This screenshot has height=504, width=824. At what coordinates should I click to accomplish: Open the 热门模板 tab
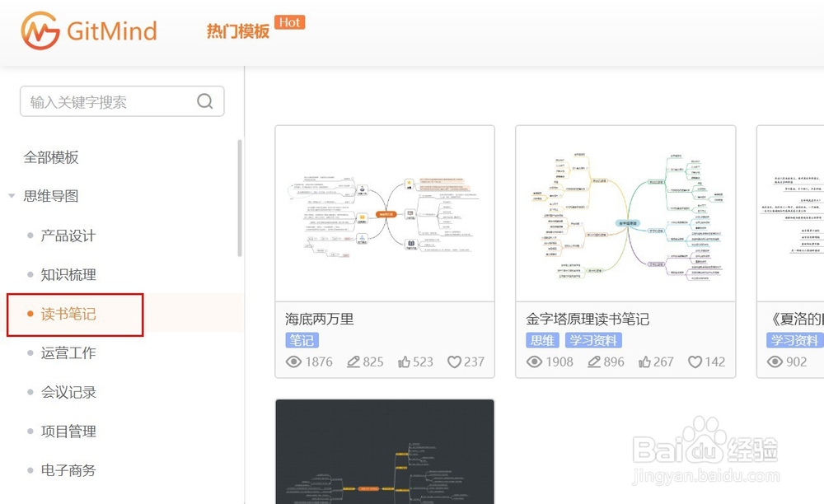(x=237, y=31)
